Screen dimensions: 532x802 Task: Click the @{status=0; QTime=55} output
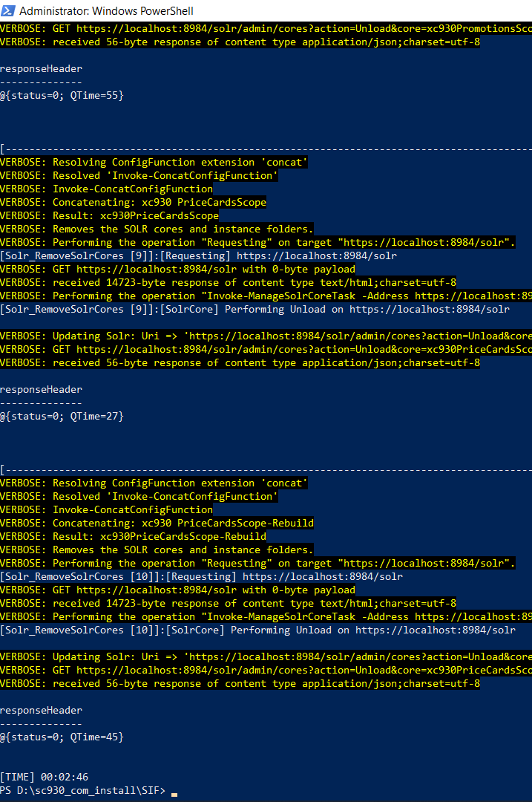click(62, 96)
